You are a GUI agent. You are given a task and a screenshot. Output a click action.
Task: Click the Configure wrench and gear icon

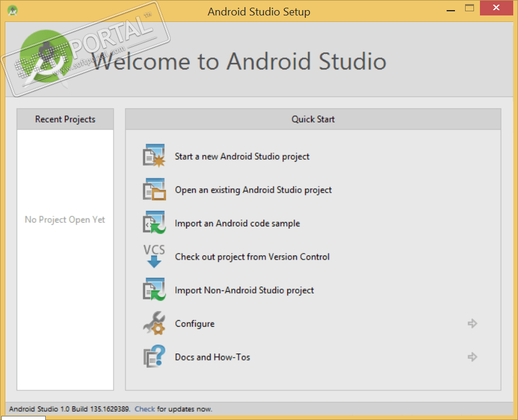(x=154, y=323)
